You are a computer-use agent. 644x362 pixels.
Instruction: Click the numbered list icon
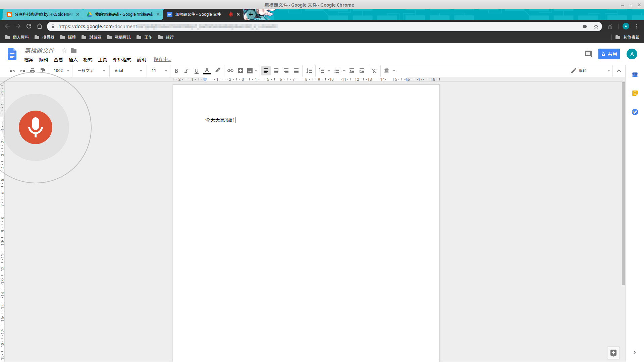[x=322, y=71]
